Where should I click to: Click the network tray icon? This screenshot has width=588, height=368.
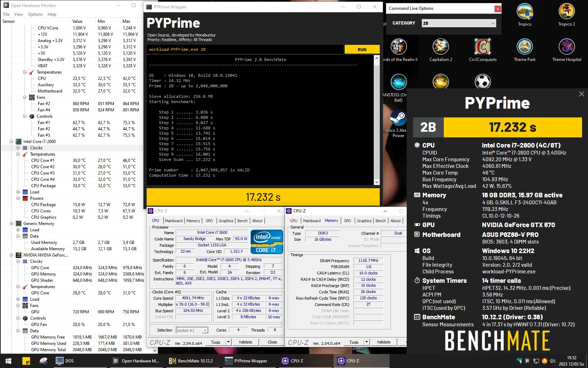(536, 361)
